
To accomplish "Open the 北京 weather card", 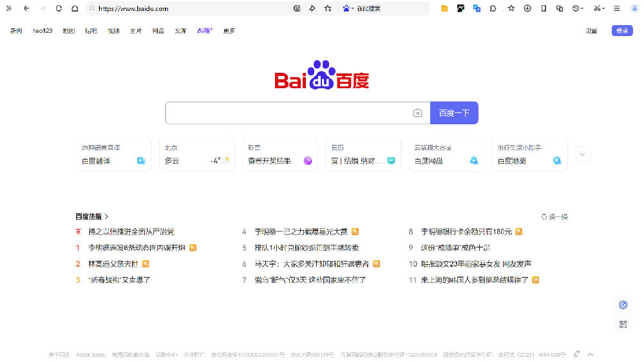I will coord(196,155).
